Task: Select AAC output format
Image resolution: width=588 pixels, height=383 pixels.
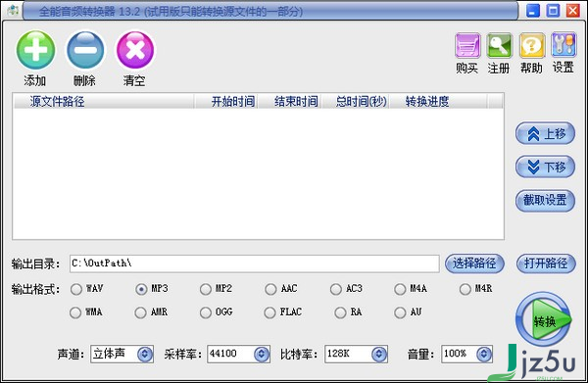Action: (270, 289)
